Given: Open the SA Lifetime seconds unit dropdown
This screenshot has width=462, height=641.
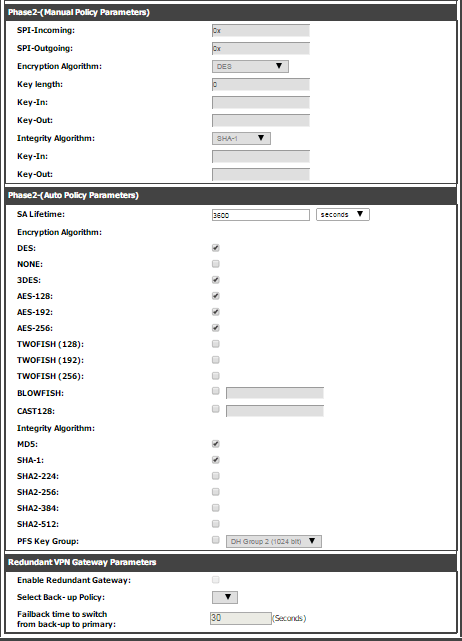Looking at the screenshot, I should (343, 214).
